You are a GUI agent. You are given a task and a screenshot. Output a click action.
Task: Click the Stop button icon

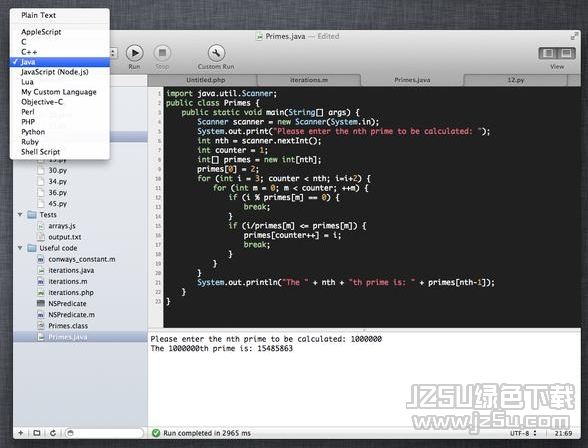[x=162, y=53]
